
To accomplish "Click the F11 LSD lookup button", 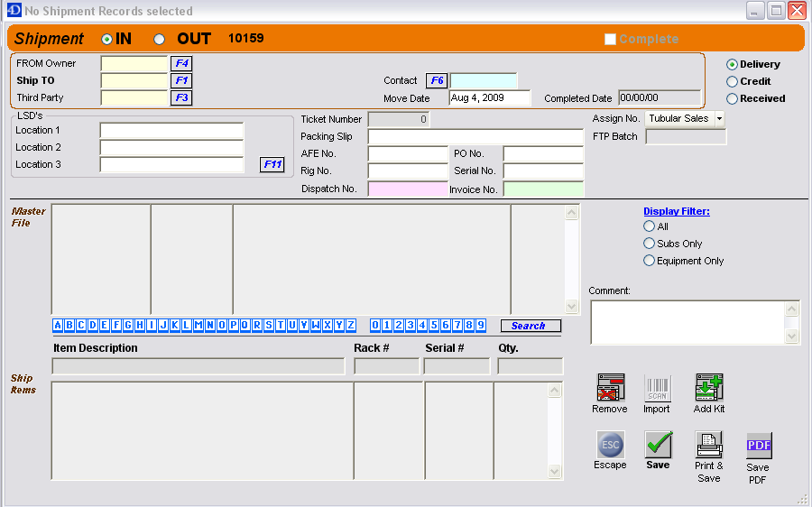I will click(x=272, y=164).
